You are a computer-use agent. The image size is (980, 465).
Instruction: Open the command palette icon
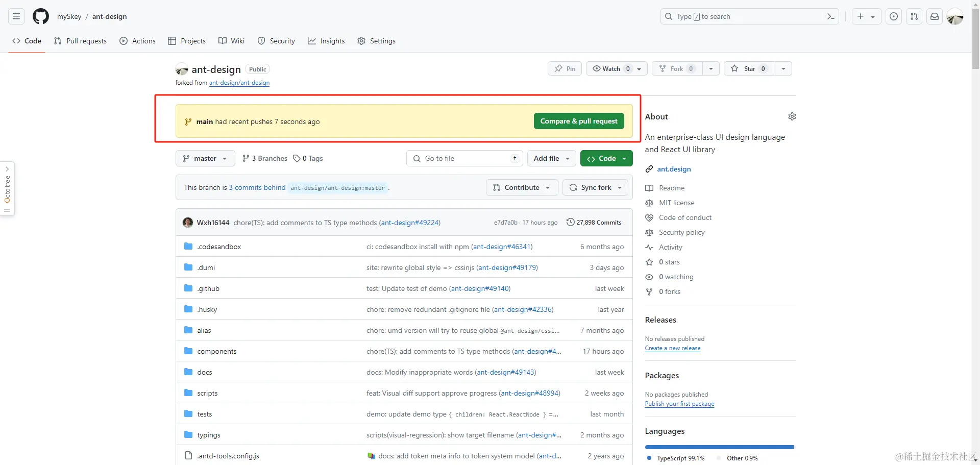830,16
